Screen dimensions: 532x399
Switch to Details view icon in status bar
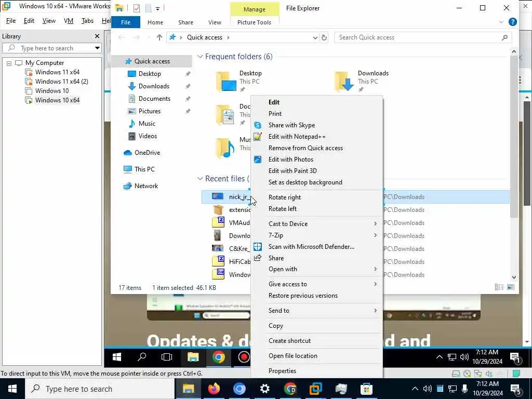click(499, 287)
